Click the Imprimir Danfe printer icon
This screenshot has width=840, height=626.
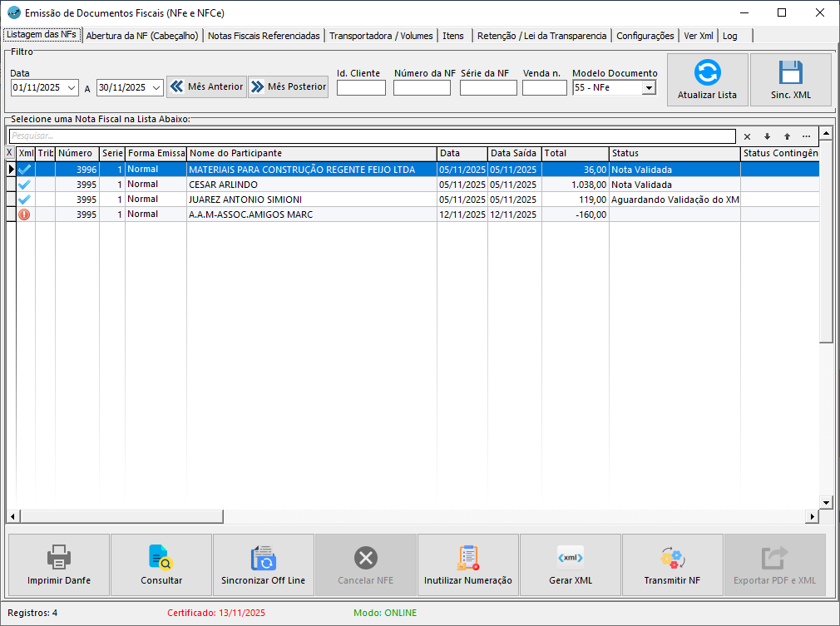(x=58, y=556)
